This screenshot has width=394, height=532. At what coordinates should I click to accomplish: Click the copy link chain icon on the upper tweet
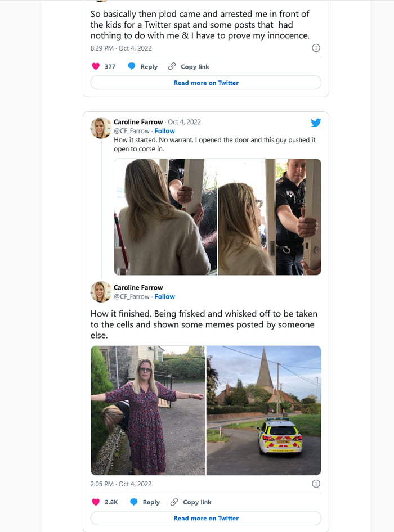tap(172, 66)
